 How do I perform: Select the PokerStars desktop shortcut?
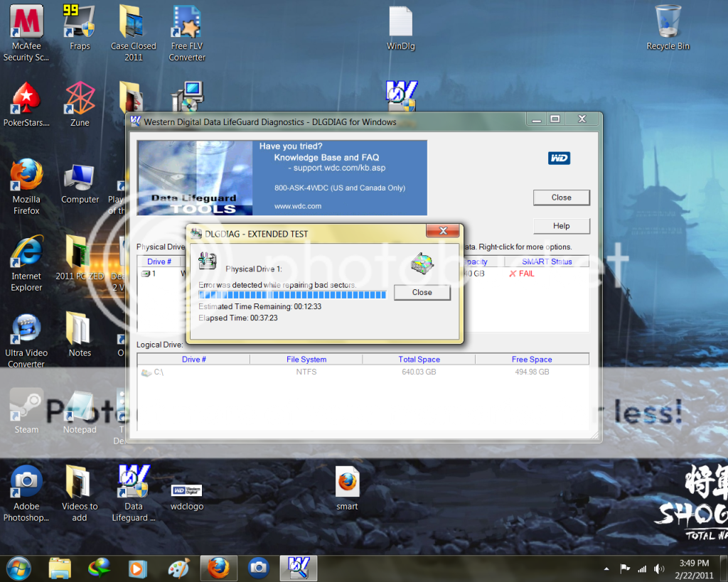coord(26,104)
